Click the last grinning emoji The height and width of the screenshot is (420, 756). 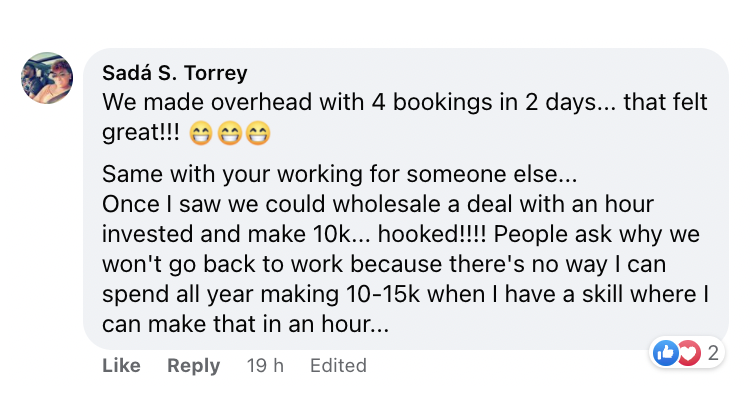[258, 132]
